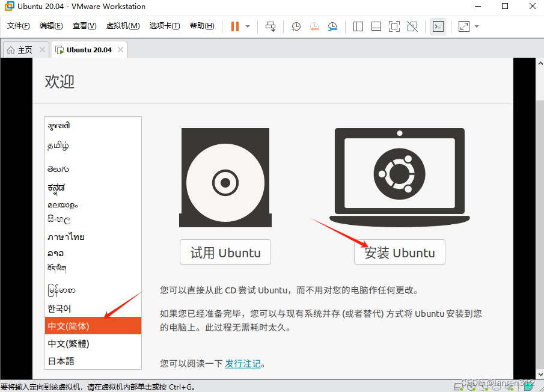Click the 试用 Ubuntu button

[225, 252]
